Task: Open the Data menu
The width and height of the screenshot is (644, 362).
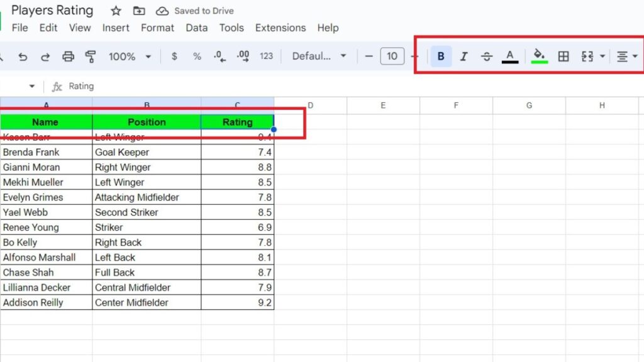Action: (x=196, y=28)
